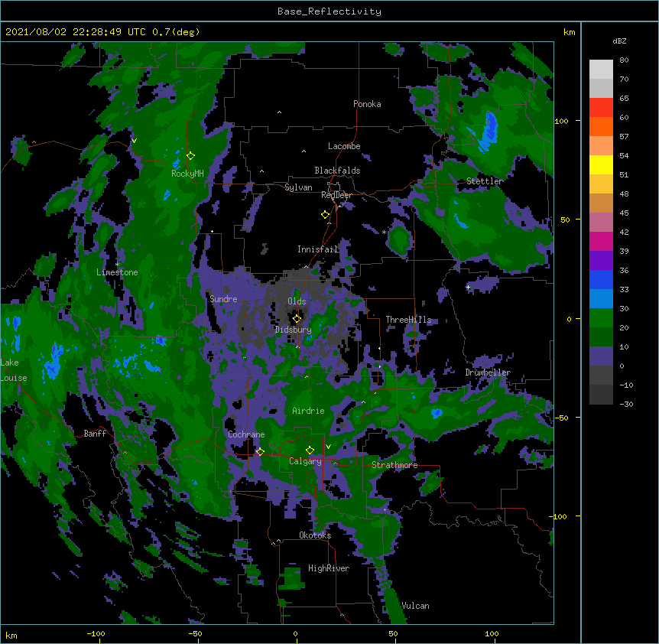This screenshot has width=659, height=644.
Task: Pick the dark orange 57–60 dBZ legend swatch
Action: point(601,126)
